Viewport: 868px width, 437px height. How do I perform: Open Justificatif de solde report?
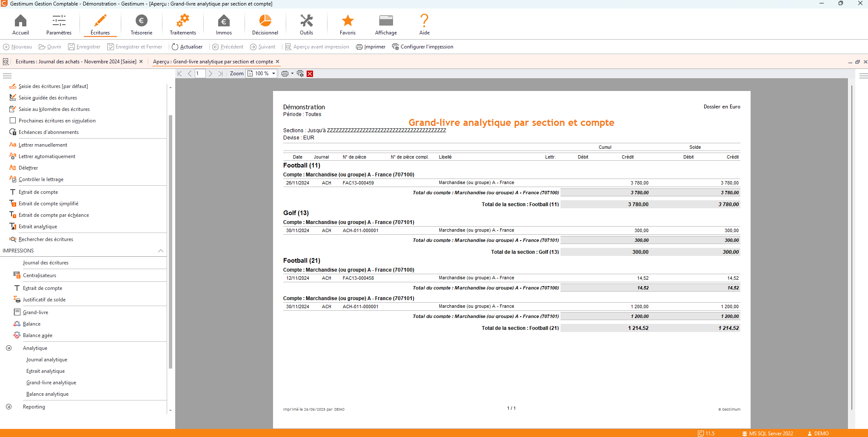(x=44, y=300)
